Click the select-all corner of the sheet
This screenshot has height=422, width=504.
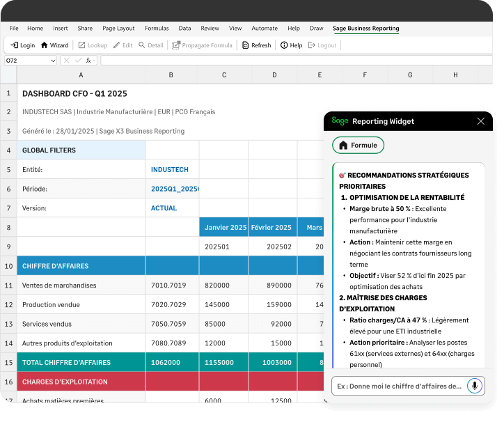tap(8, 75)
